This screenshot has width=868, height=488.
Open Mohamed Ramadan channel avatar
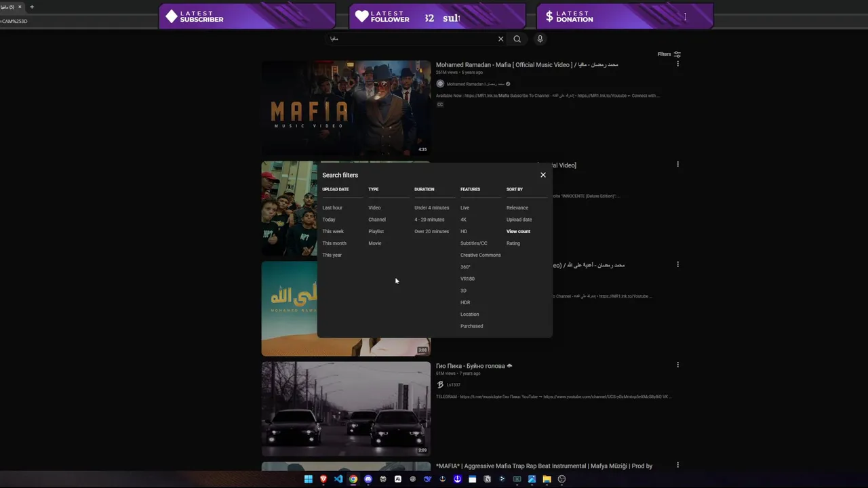coord(440,84)
